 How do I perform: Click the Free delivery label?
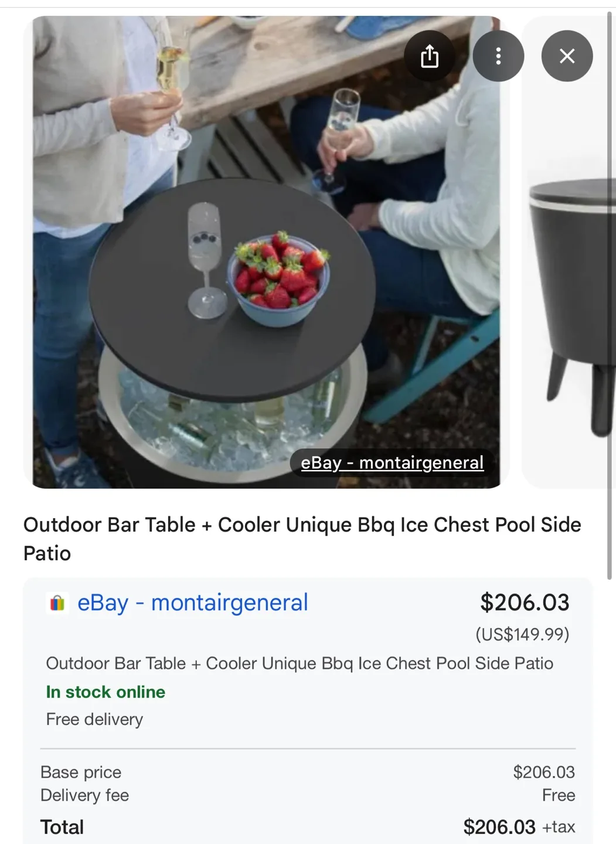pos(94,719)
